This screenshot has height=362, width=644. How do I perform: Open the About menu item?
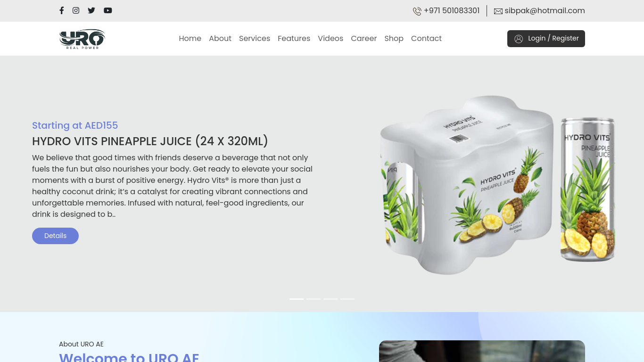(220, 38)
